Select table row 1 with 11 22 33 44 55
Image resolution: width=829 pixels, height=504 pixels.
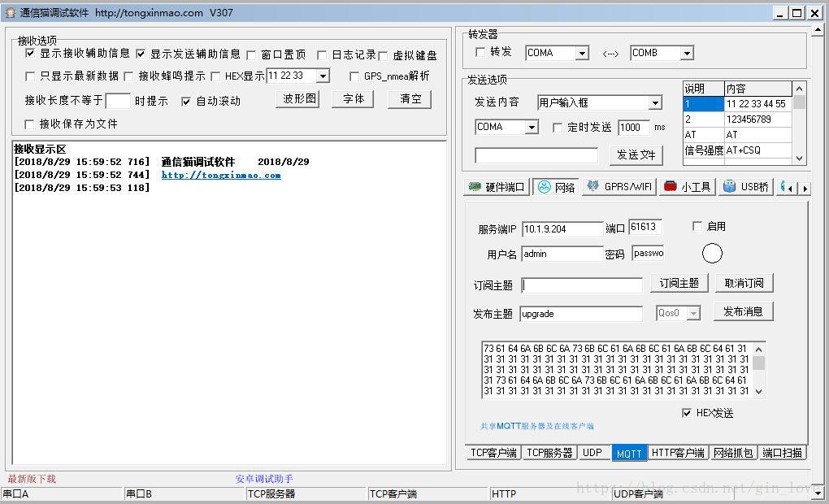pos(737,104)
